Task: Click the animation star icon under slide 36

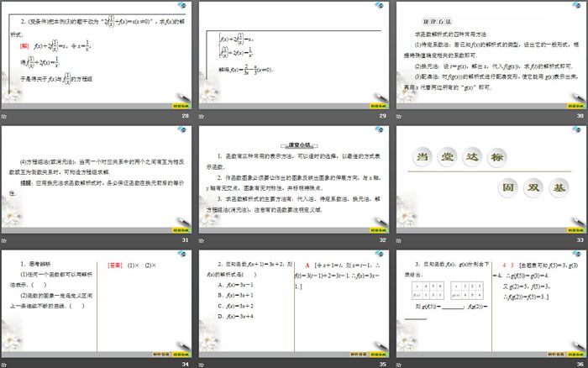Action: tap(399, 365)
